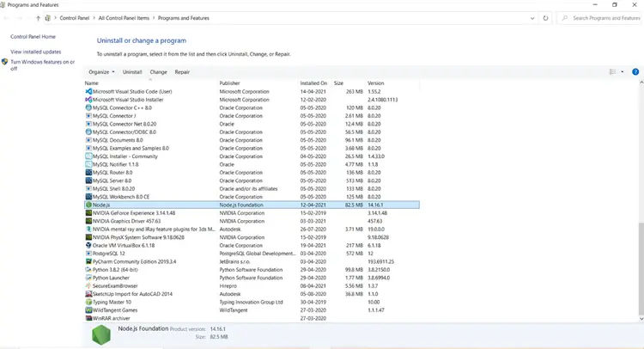
Task: Expand the chevron after All Control Panel Items
Action: click(x=154, y=18)
